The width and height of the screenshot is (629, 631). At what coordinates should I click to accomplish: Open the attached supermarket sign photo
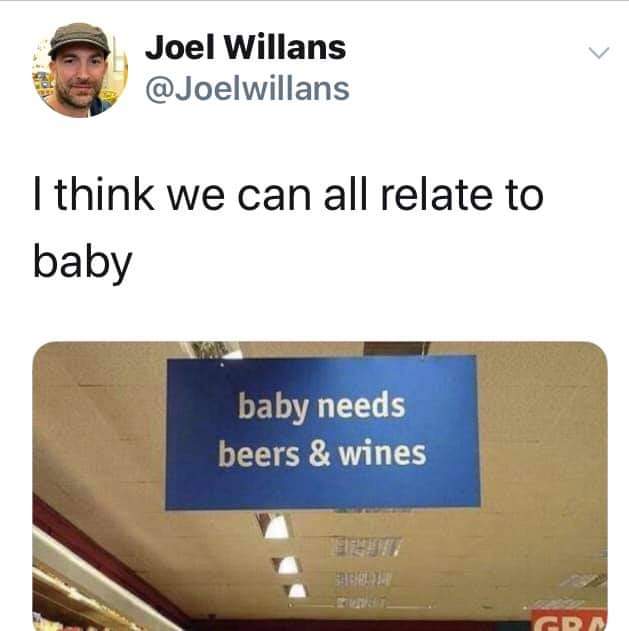[320, 486]
